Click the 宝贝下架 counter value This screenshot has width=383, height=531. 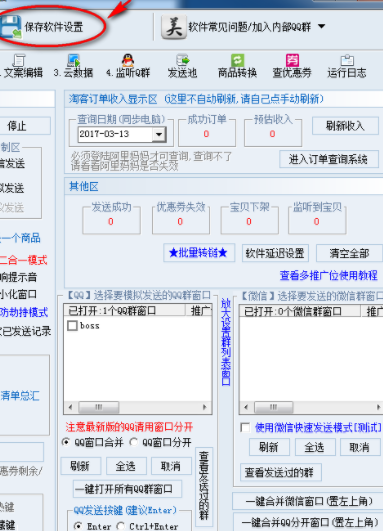[249, 222]
